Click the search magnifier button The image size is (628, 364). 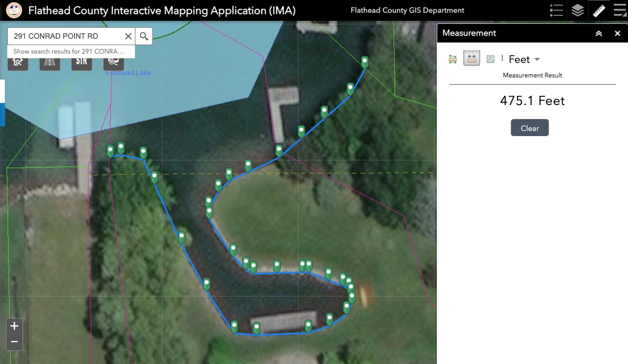(144, 36)
